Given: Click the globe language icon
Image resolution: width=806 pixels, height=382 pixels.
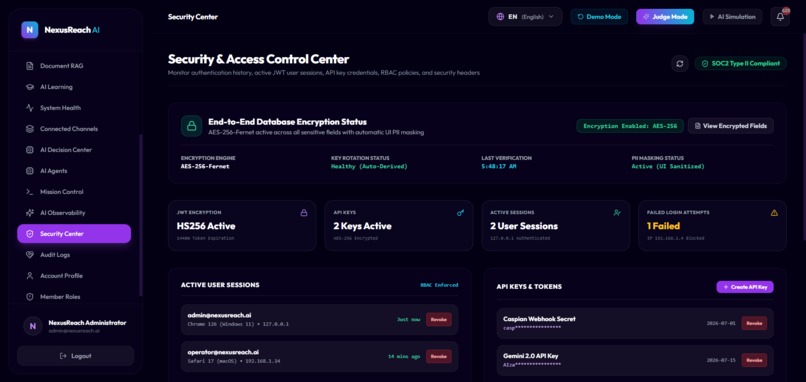Looking at the screenshot, I should (x=500, y=16).
